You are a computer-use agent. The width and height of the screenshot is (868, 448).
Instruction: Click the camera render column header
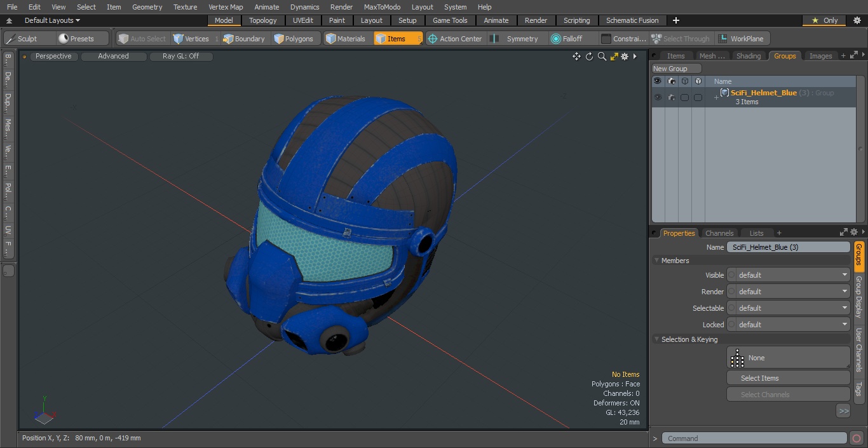click(672, 81)
